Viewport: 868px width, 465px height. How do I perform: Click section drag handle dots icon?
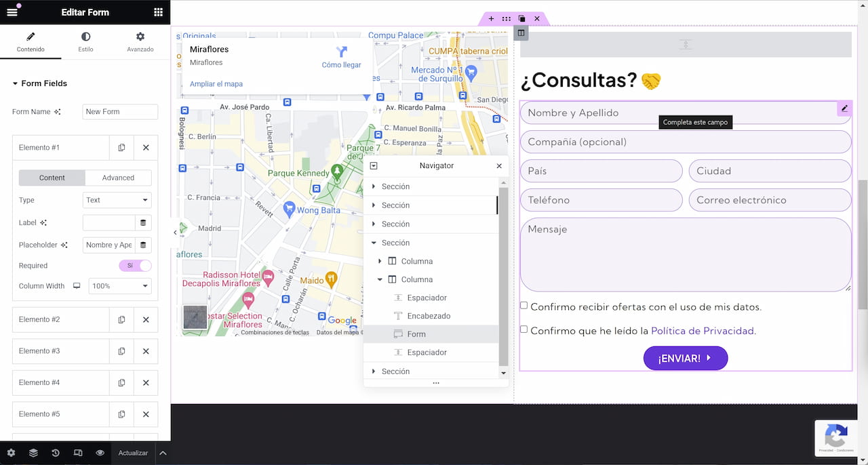[x=506, y=19]
